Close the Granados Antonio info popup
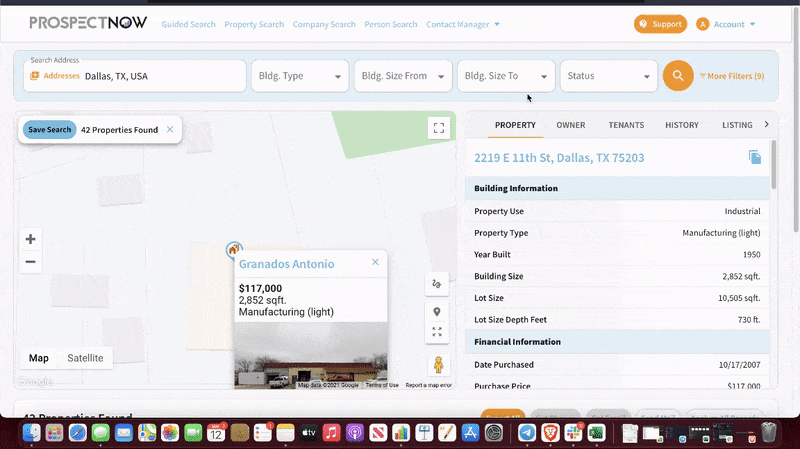 click(375, 262)
